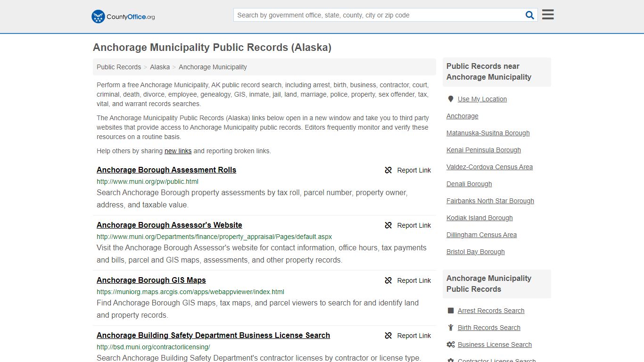Screen dimensions: 644x362
Task: Click the page title Anchorage Municipality Public Records
Action: [212, 47]
